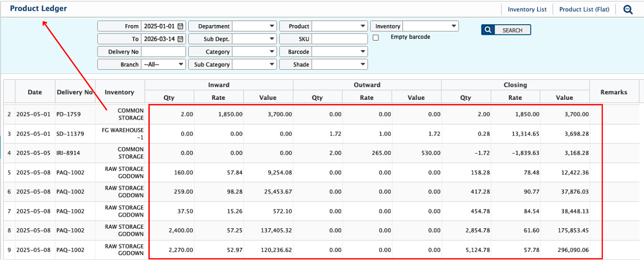The width and height of the screenshot is (644, 269).
Task: Expand the Department dropdown
Action: pyautogui.click(x=254, y=26)
